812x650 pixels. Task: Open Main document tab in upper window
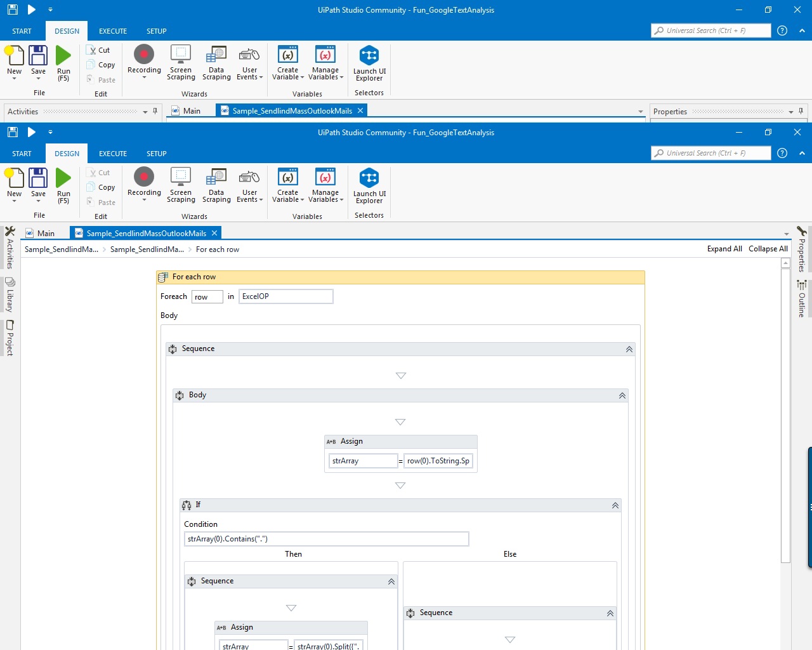pyautogui.click(x=186, y=110)
